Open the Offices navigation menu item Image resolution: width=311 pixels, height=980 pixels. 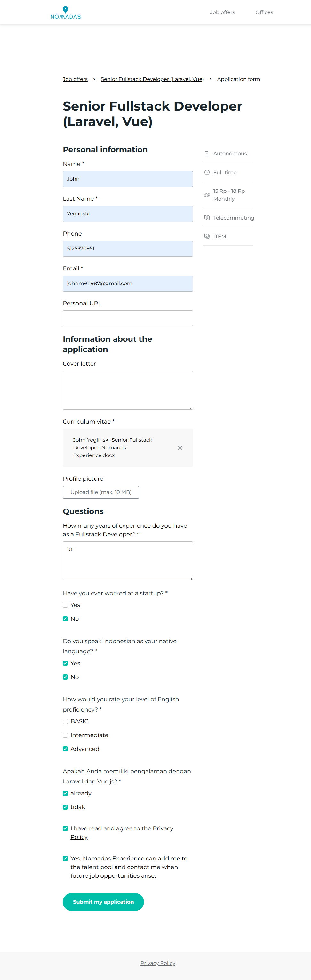(x=264, y=12)
